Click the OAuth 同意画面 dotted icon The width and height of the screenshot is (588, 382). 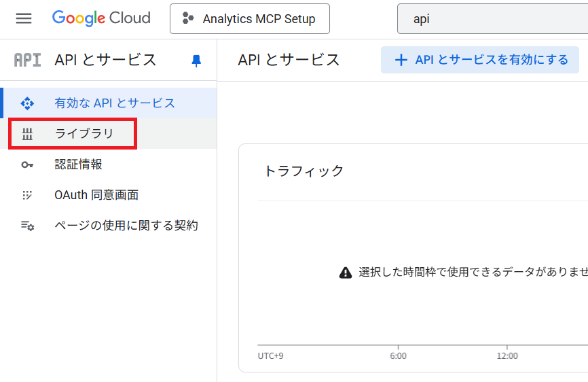click(x=27, y=195)
